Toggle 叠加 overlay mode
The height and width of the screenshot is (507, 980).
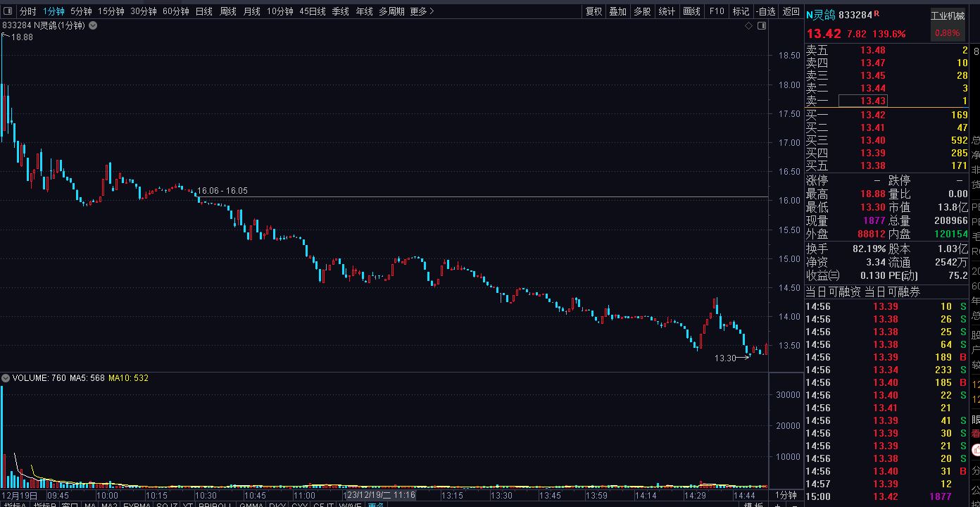pyautogui.click(x=617, y=11)
